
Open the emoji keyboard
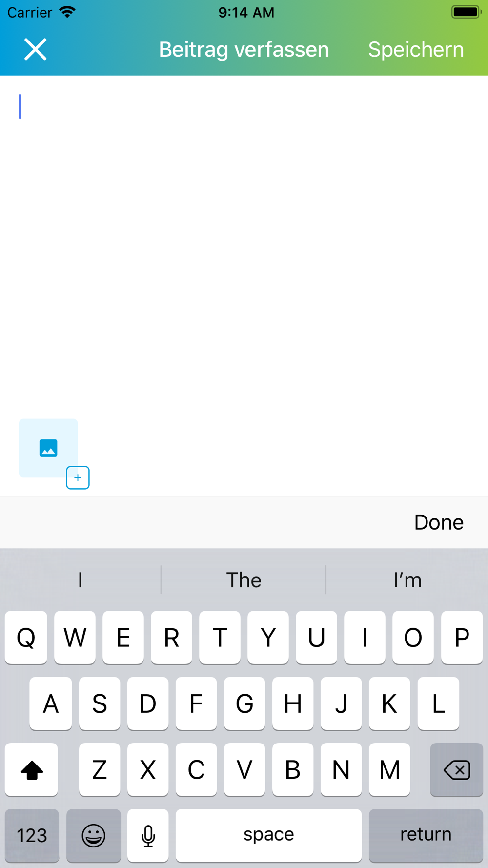tap(93, 835)
